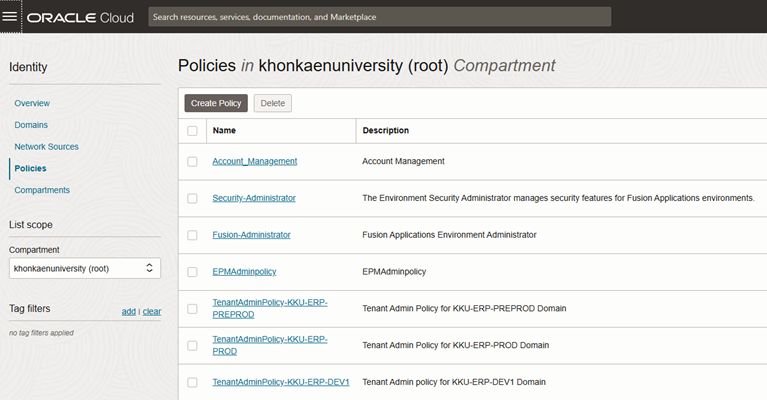This screenshot has height=400, width=767.
Task: Click 'Fusion Applications Environment Administrator' description
Action: click(449, 235)
